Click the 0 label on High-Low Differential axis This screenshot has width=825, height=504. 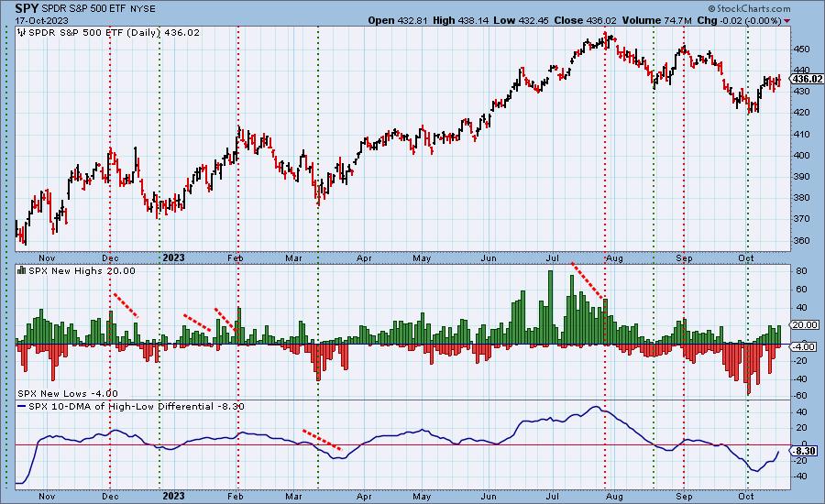coord(805,444)
